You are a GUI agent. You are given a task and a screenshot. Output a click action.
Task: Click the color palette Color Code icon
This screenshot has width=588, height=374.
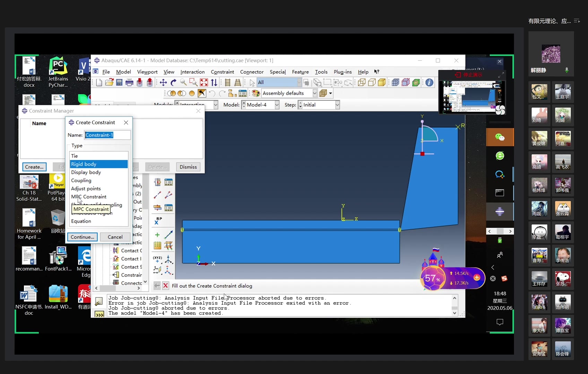pos(256,93)
